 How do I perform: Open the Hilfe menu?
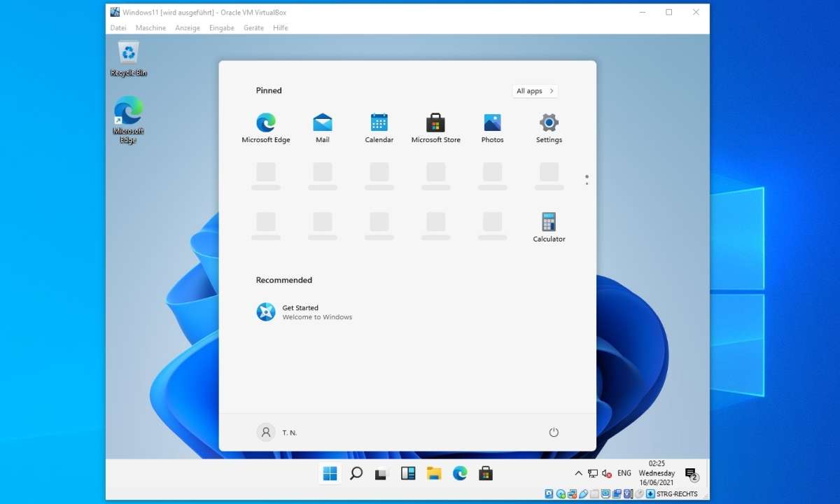pos(281,28)
